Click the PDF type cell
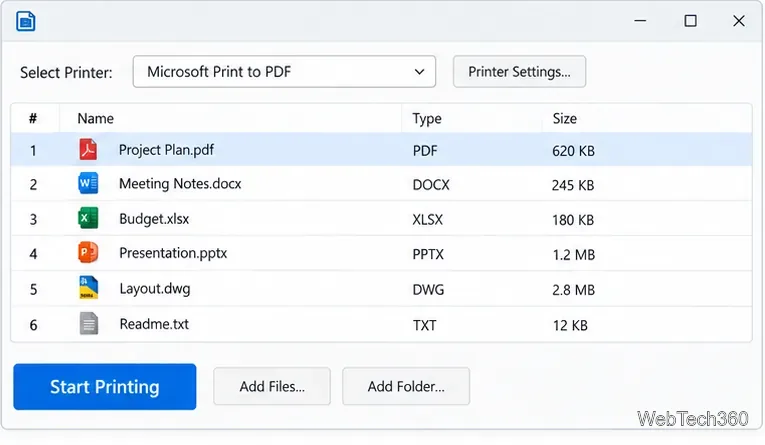This screenshot has width=765, height=445. point(425,151)
